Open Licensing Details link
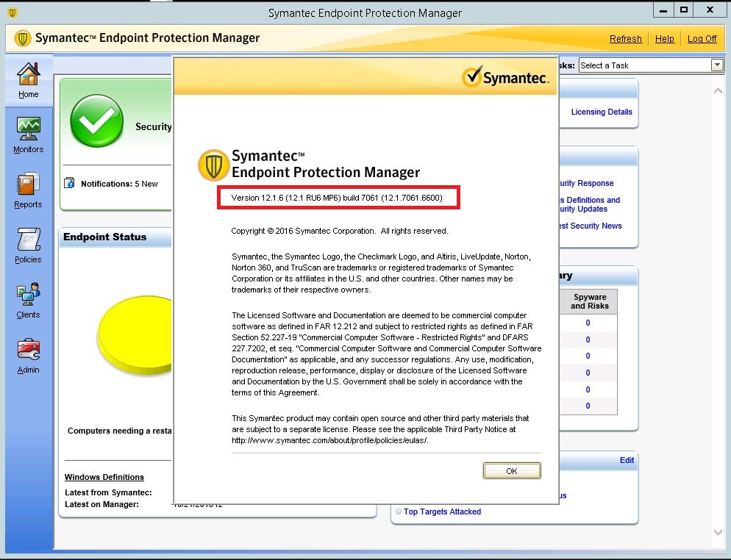 [x=602, y=112]
